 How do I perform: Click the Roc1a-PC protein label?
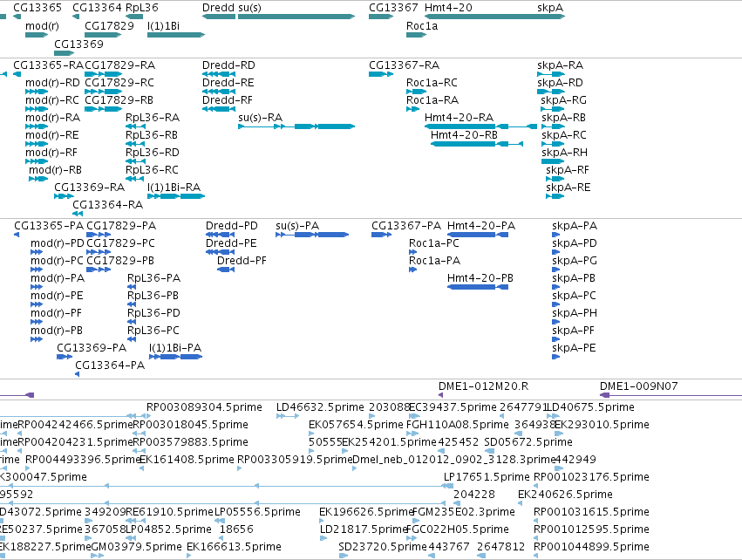point(434,242)
